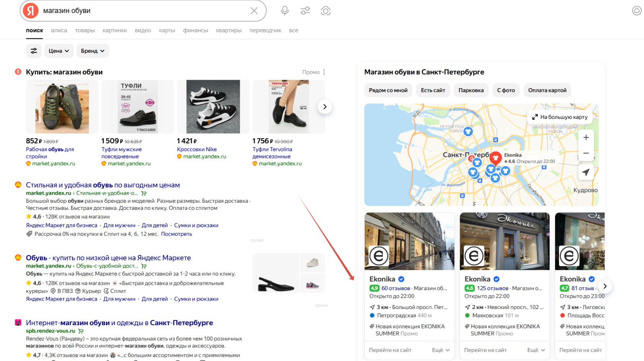This screenshot has height=361, width=644.
Task: Advance product carousel with right arrow
Action: tap(325, 107)
